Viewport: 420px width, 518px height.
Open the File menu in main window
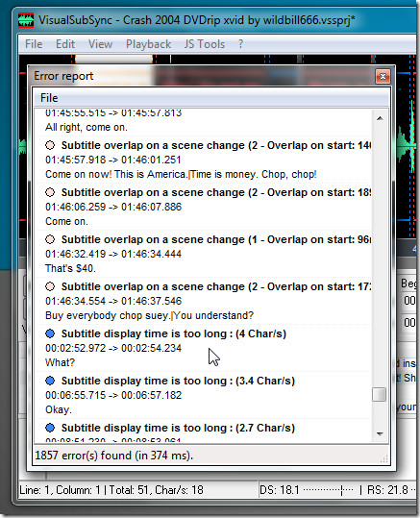point(34,44)
